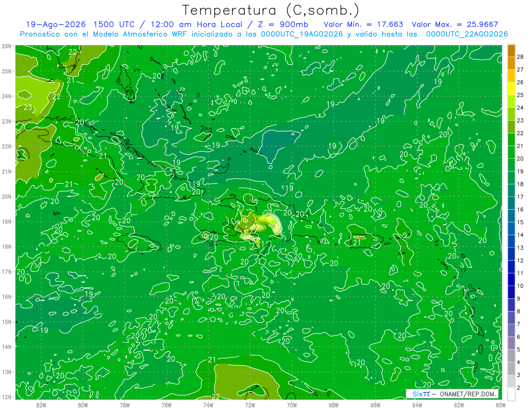Screen dimensions: 532x411
Task: Click the blue legend swatch between 14 and 15
Action: [511, 228]
